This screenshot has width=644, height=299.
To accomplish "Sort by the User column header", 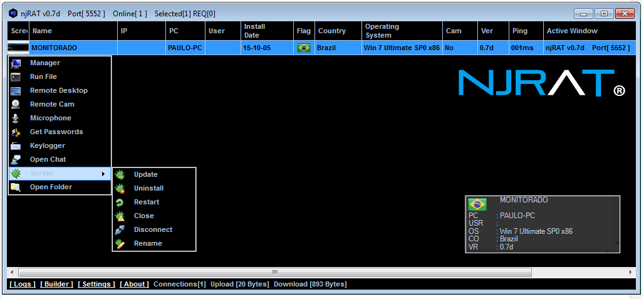I will (223, 31).
